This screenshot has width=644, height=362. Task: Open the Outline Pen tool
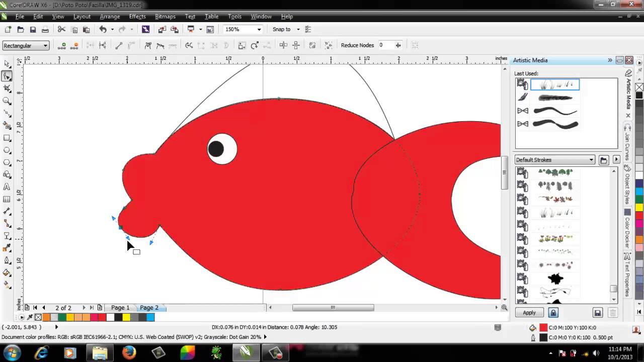(x=7, y=260)
